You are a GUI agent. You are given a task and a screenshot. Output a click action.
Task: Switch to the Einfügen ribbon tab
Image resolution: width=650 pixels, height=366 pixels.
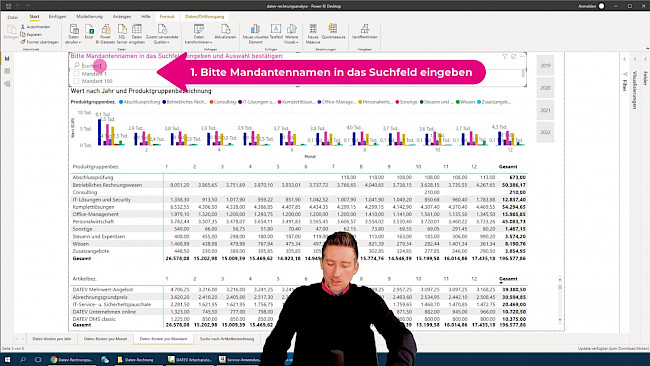(x=57, y=17)
